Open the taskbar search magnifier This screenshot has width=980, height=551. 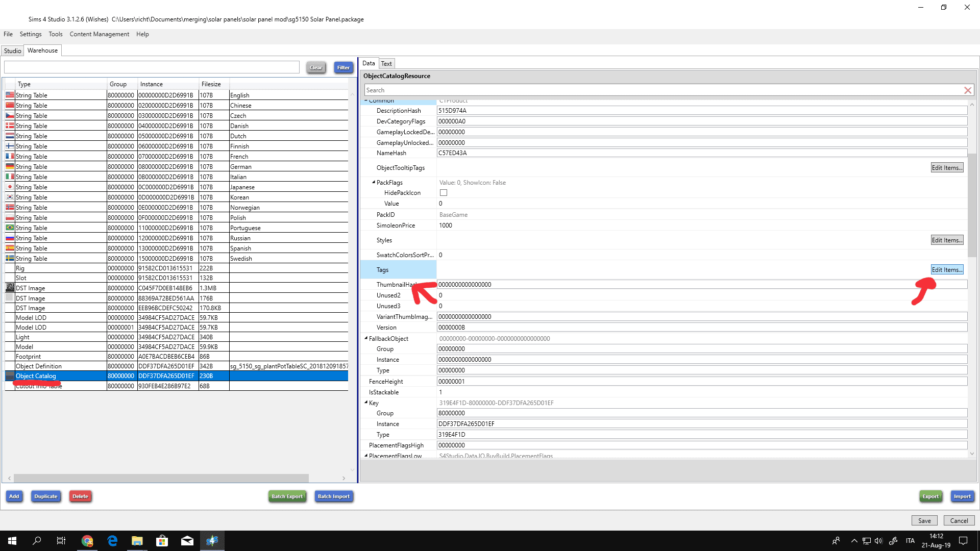point(37,541)
